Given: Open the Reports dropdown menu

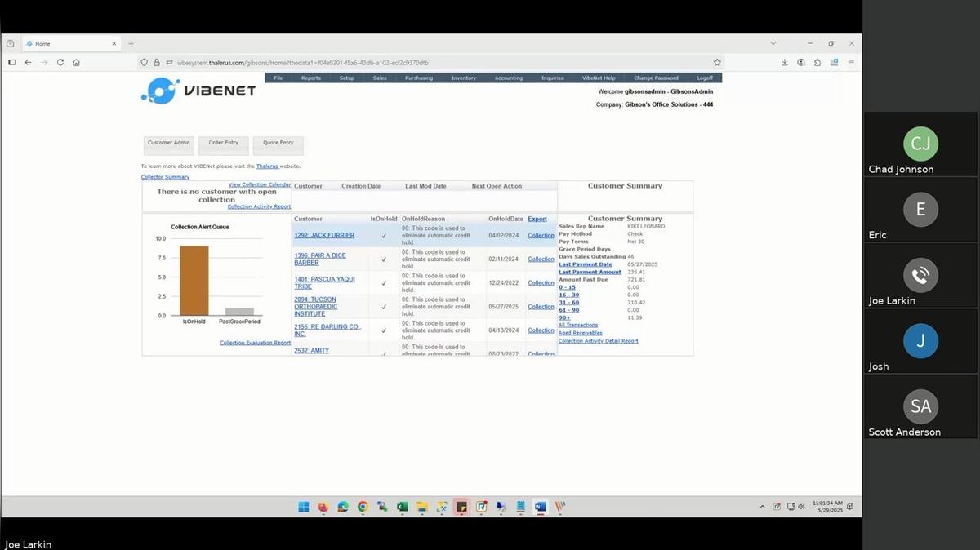Looking at the screenshot, I should point(310,78).
